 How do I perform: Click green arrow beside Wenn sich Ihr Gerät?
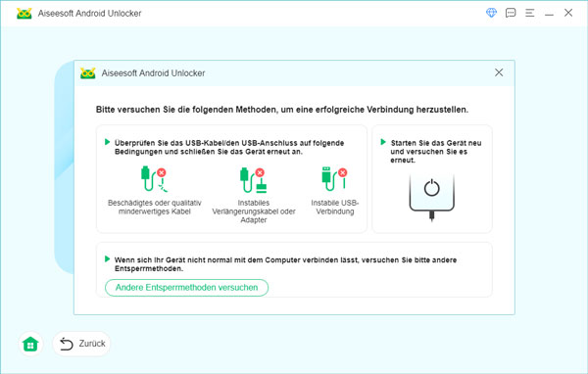point(108,258)
